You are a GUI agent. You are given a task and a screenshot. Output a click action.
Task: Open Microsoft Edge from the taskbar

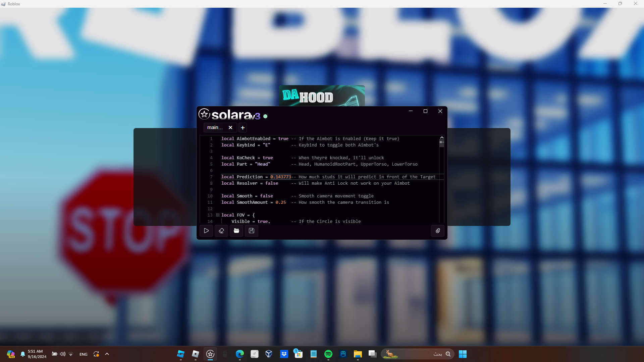[239, 354]
